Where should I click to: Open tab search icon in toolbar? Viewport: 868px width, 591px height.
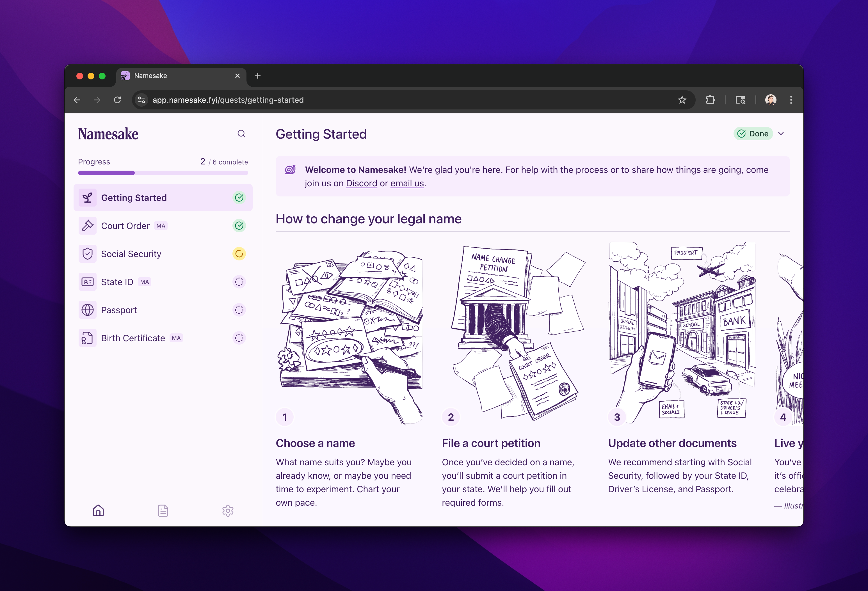(x=740, y=100)
